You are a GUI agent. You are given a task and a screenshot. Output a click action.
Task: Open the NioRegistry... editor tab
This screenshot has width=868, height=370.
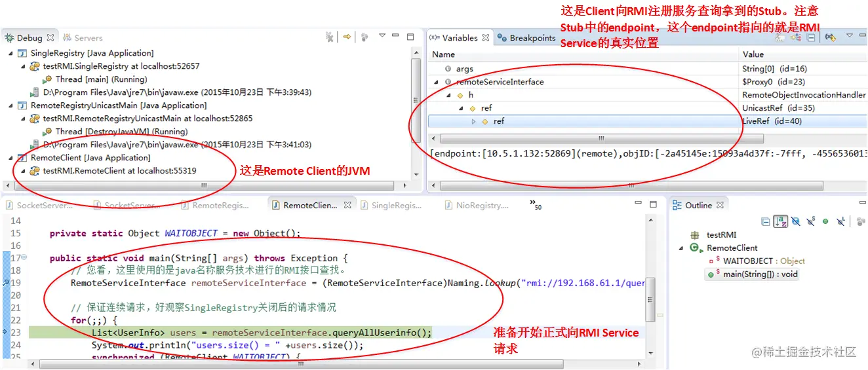point(478,205)
